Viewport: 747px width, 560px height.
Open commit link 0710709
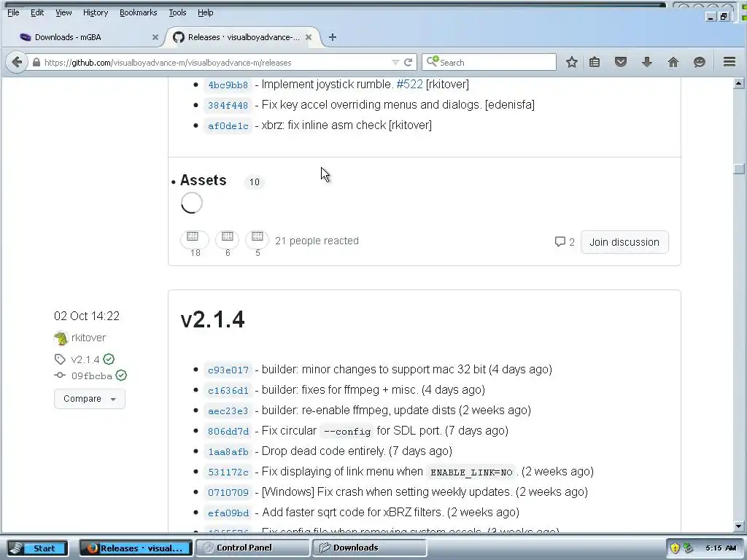(x=228, y=492)
